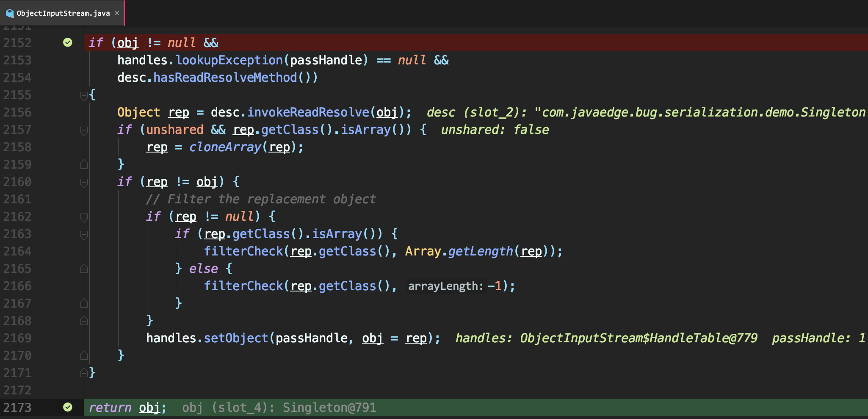The height and width of the screenshot is (419, 868).
Task: Collapse the if block at line 2163
Action: (x=84, y=235)
